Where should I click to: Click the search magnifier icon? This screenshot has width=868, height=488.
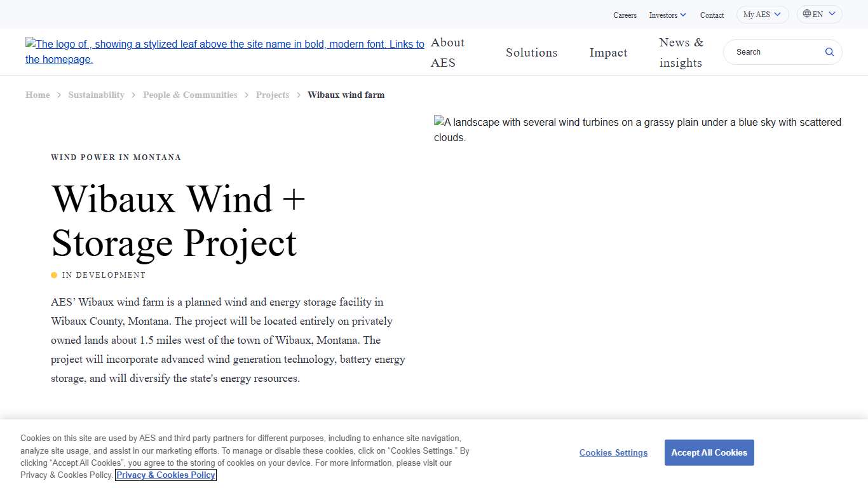click(829, 51)
